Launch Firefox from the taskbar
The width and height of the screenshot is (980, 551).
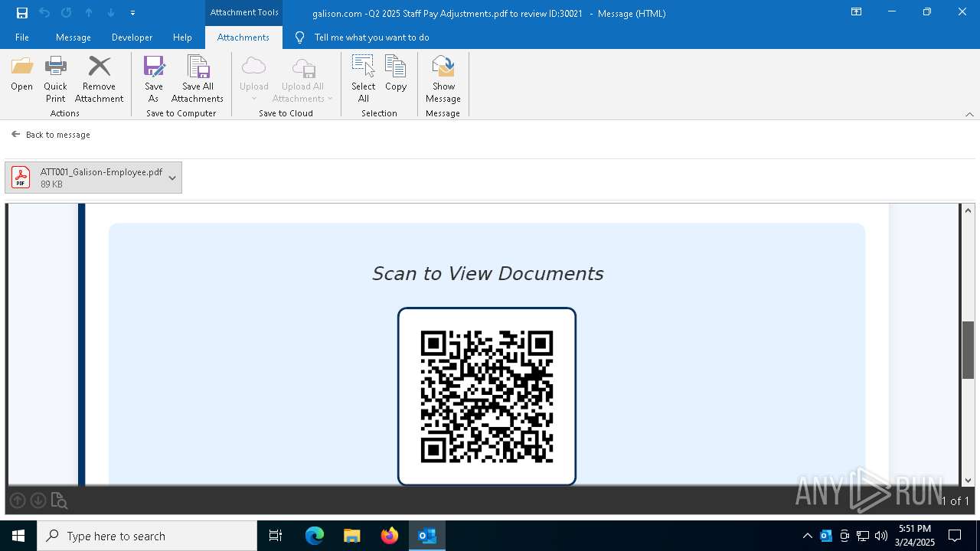pyautogui.click(x=390, y=536)
